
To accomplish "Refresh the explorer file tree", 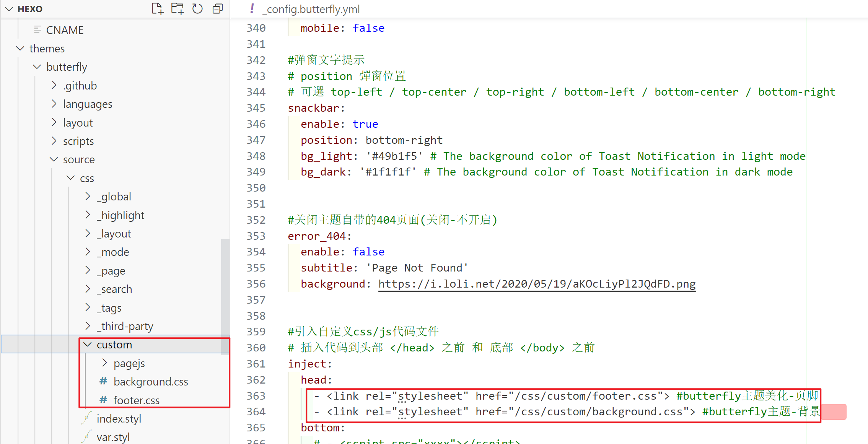I will tap(197, 8).
